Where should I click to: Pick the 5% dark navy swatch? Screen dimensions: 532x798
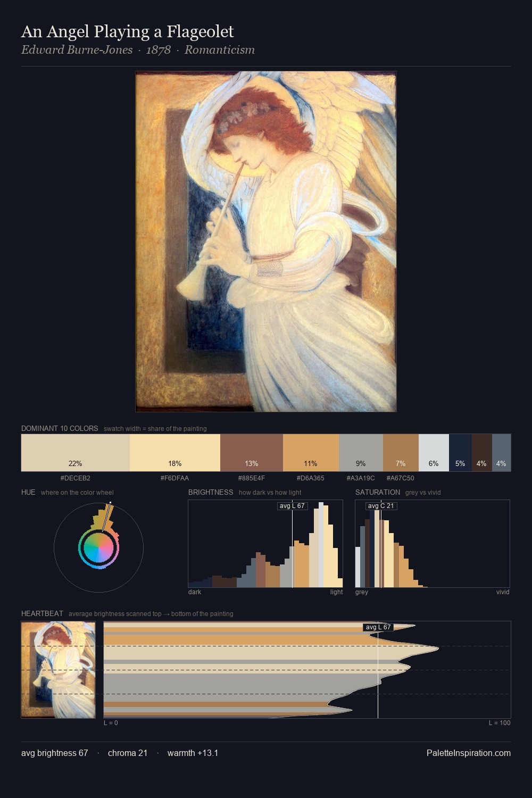click(460, 453)
